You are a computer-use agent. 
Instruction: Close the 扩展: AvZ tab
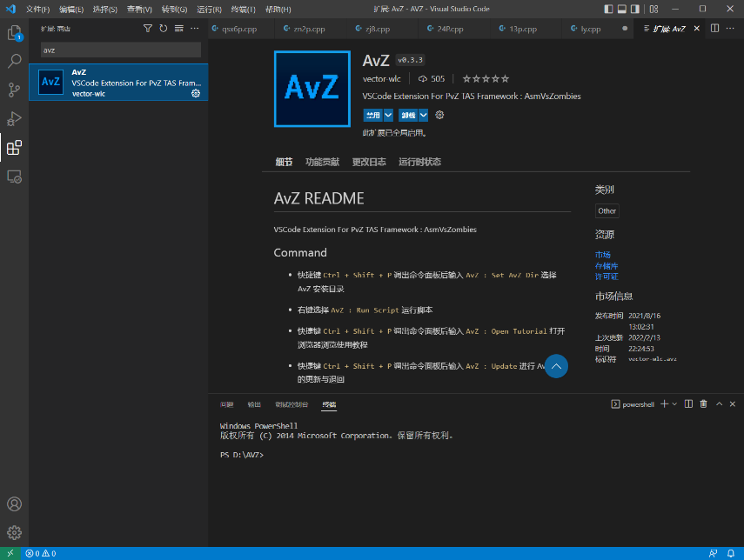[x=696, y=29]
